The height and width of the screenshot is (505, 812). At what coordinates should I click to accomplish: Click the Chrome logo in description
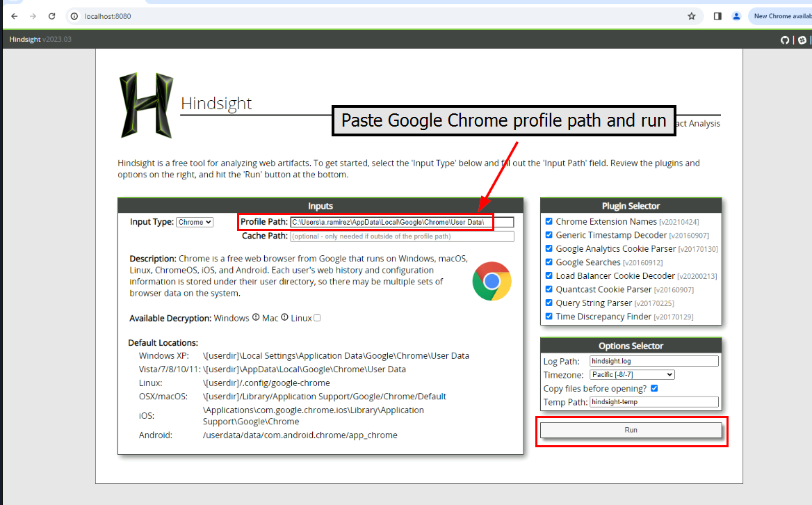click(x=492, y=281)
